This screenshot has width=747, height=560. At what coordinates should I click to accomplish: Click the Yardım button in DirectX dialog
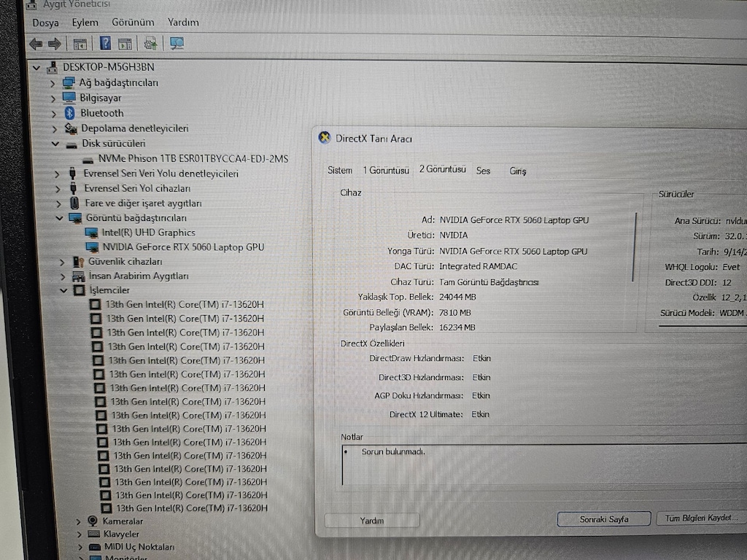[x=372, y=521]
